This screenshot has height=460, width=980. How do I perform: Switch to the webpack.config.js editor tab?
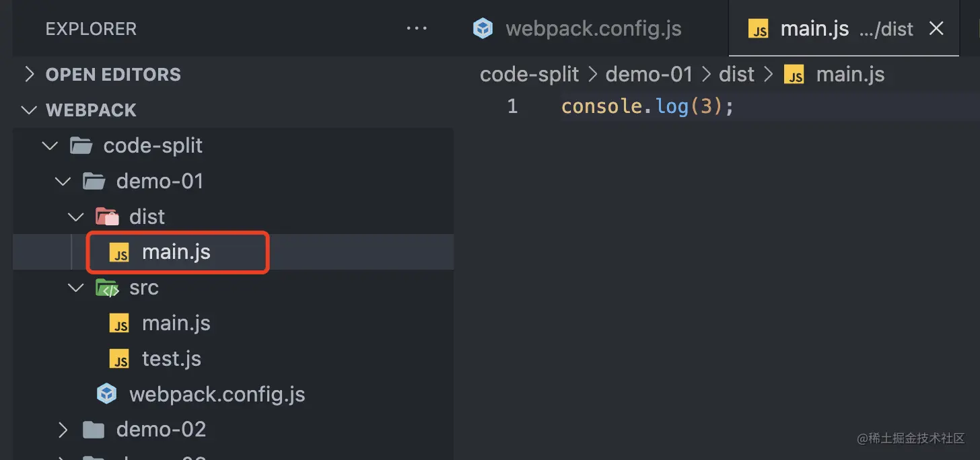coord(592,29)
